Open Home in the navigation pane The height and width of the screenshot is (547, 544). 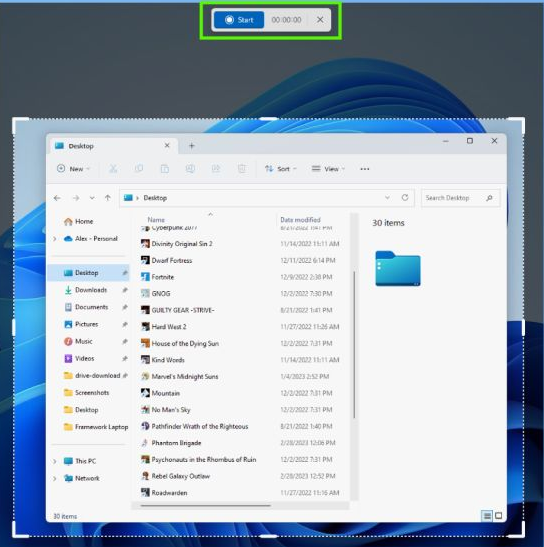(x=79, y=221)
